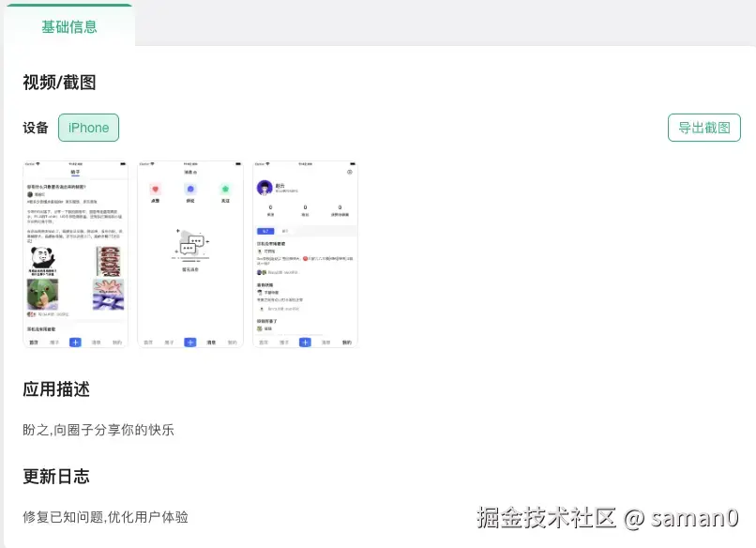Tap the green 关注 follow icon
This screenshot has width=756, height=548.
click(x=225, y=190)
